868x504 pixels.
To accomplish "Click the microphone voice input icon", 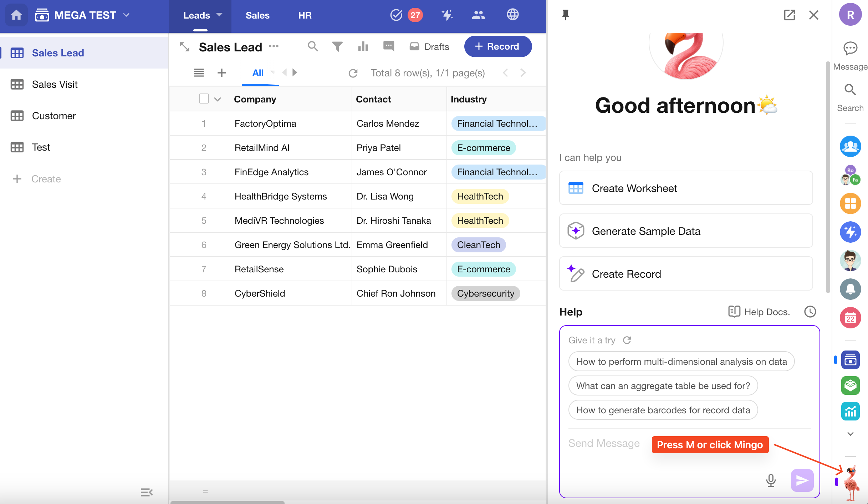I will point(771,480).
